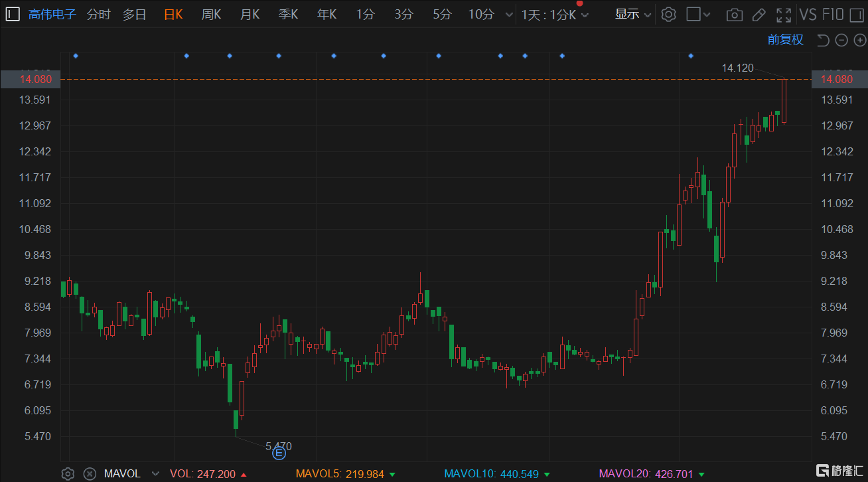
Task: Take a chart screenshot with camera icon
Action: (x=734, y=15)
